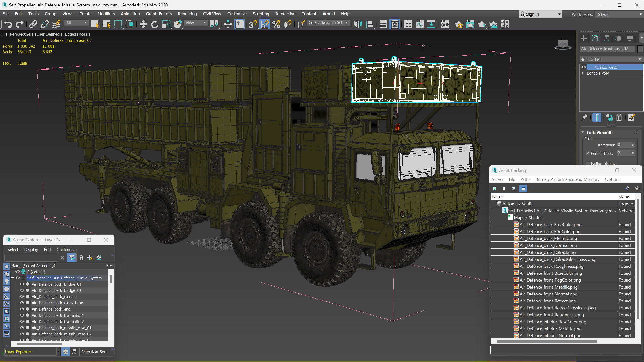Open Display menu in Scene Explorer
644x362 pixels.
(x=31, y=249)
